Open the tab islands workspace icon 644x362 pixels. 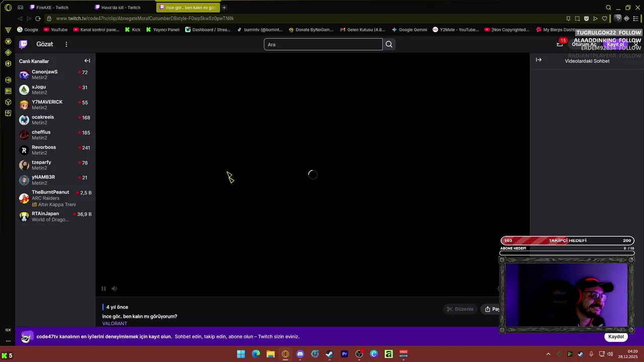point(20,8)
